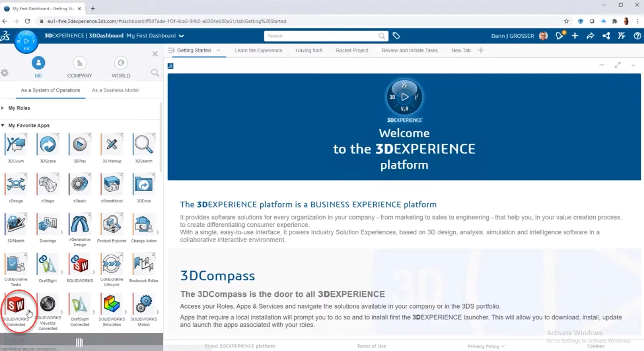The image size is (644, 351).
Task: Launch the 3DSpace app
Action: pyautogui.click(x=48, y=145)
